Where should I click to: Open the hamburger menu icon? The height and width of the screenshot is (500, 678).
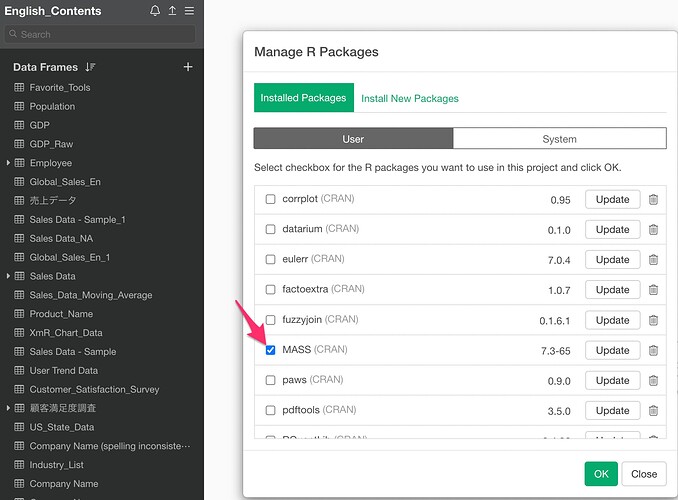click(189, 11)
